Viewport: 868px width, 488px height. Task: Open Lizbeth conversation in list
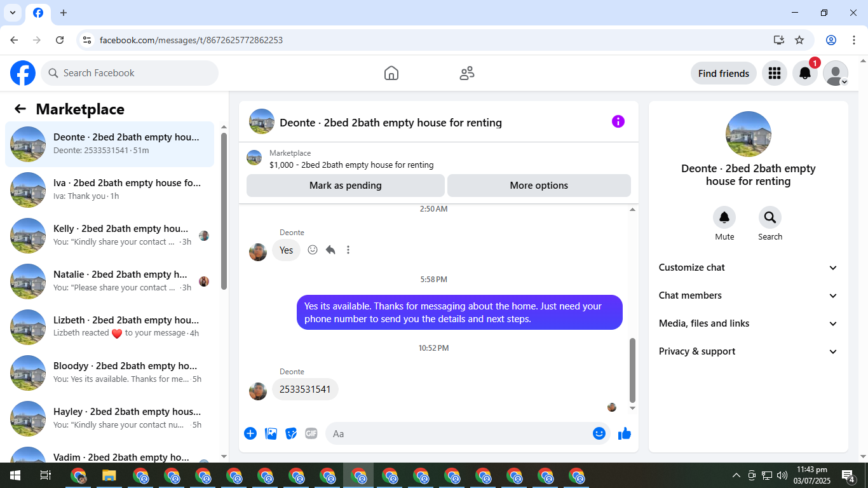(x=110, y=327)
